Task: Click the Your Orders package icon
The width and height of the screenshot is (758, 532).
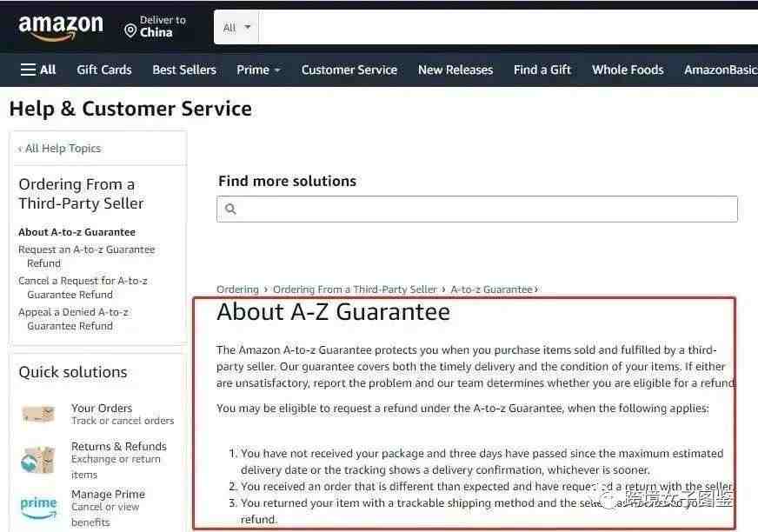Action: (x=38, y=415)
